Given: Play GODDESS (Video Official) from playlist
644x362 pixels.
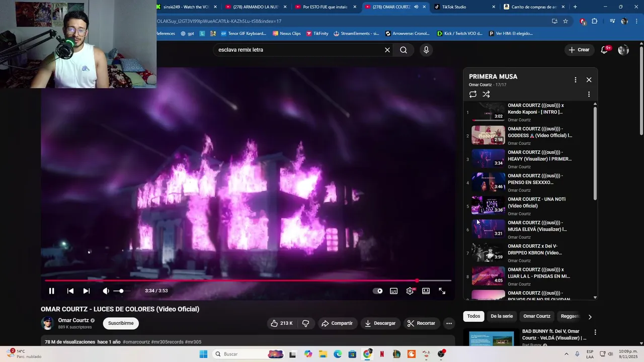Looking at the screenshot, I should pyautogui.click(x=528, y=136).
